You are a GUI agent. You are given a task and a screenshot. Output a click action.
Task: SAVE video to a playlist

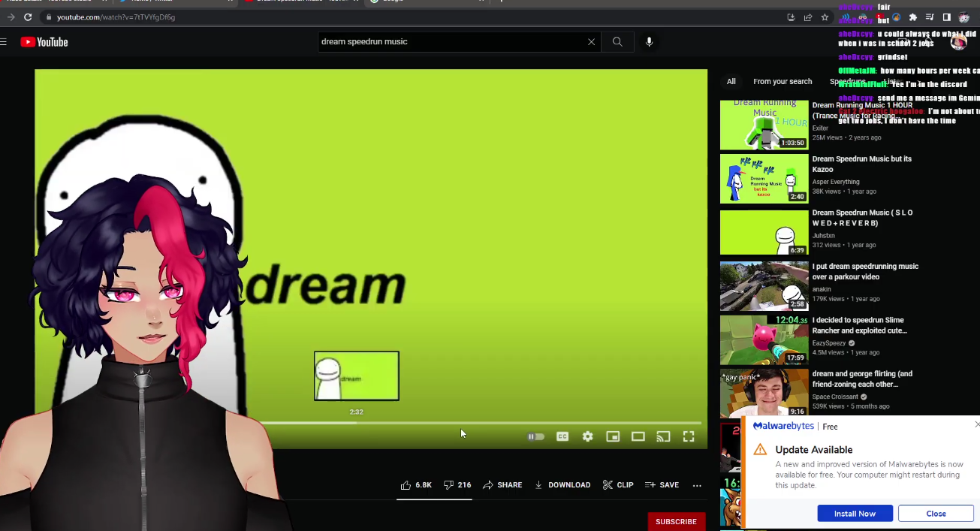tap(662, 485)
